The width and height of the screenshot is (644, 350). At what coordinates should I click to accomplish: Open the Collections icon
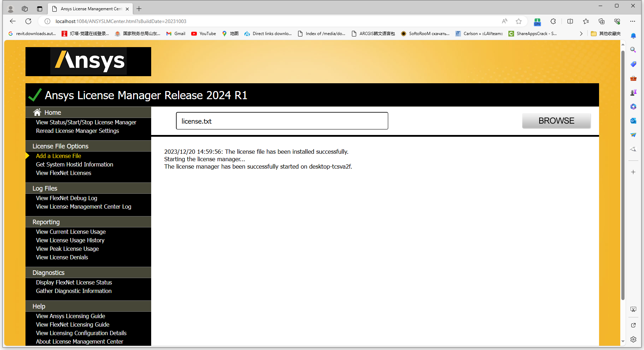click(602, 21)
